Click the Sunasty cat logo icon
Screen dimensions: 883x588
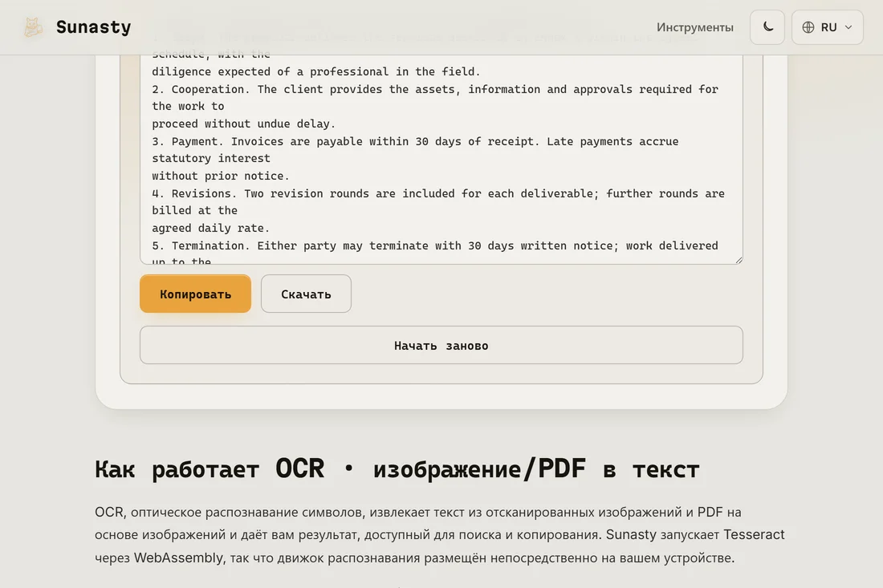[33, 27]
